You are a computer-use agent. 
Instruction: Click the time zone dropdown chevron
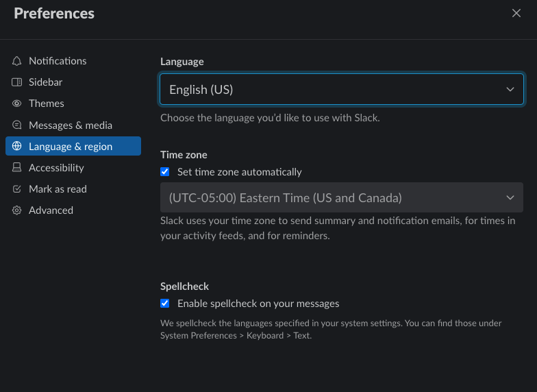tap(510, 197)
